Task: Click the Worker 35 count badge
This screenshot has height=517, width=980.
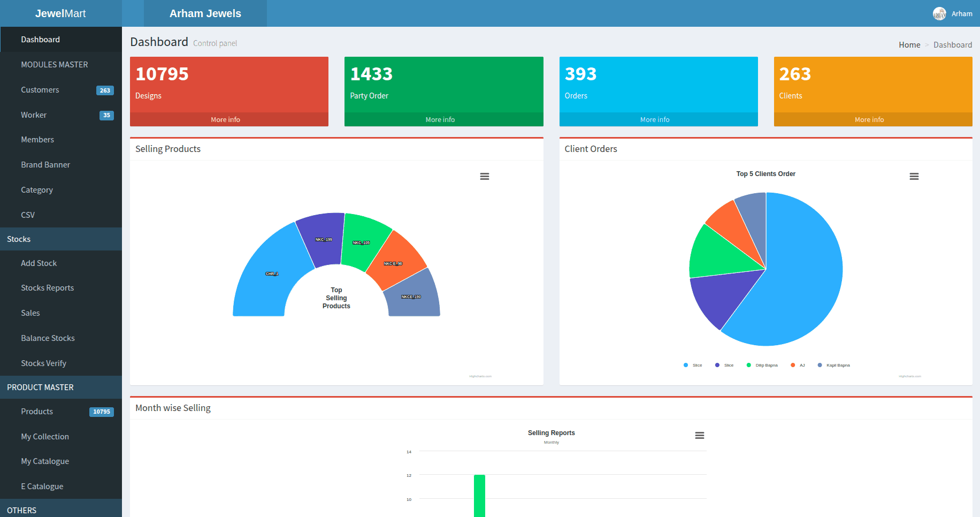Action: click(x=106, y=115)
